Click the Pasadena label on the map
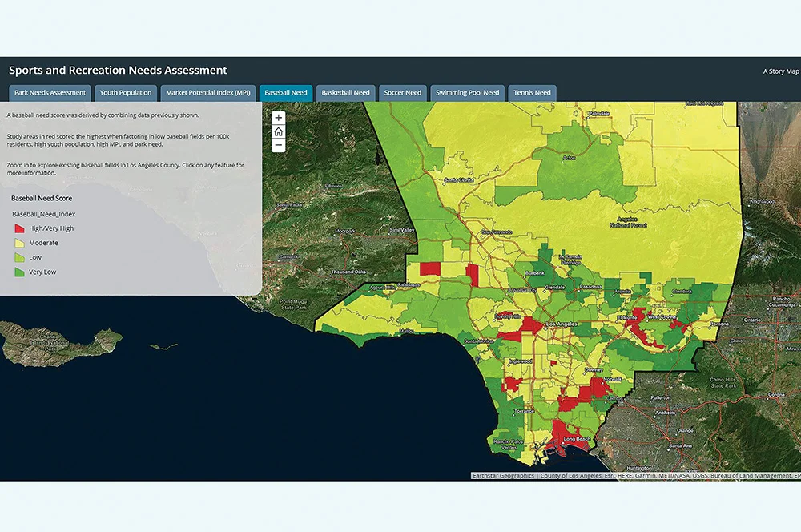 [590, 287]
